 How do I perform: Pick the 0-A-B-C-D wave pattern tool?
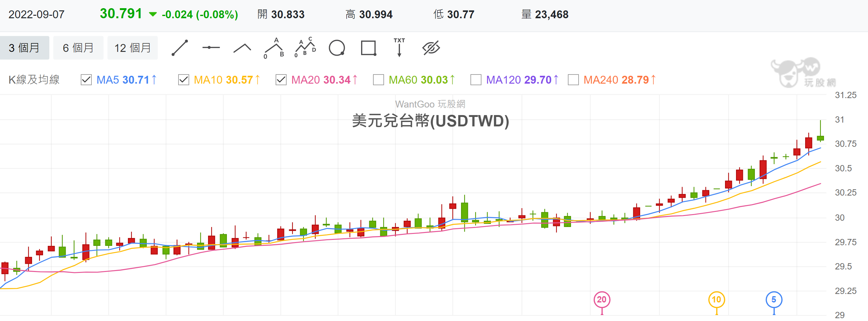(x=305, y=47)
